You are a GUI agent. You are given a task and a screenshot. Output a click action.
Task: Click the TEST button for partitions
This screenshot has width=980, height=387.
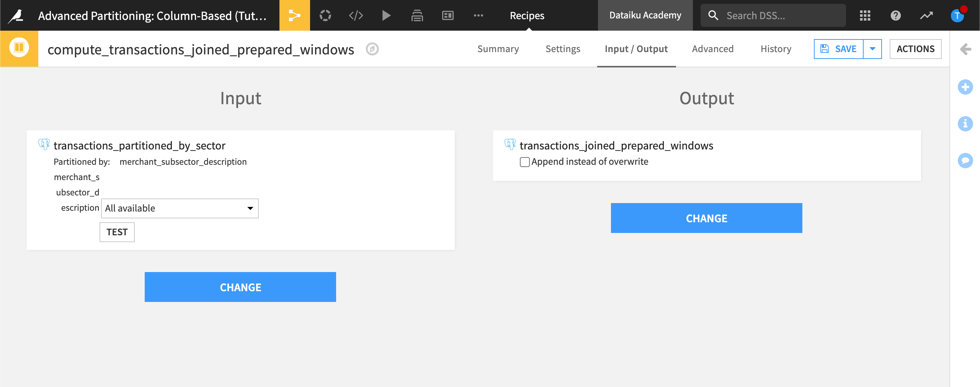117,232
